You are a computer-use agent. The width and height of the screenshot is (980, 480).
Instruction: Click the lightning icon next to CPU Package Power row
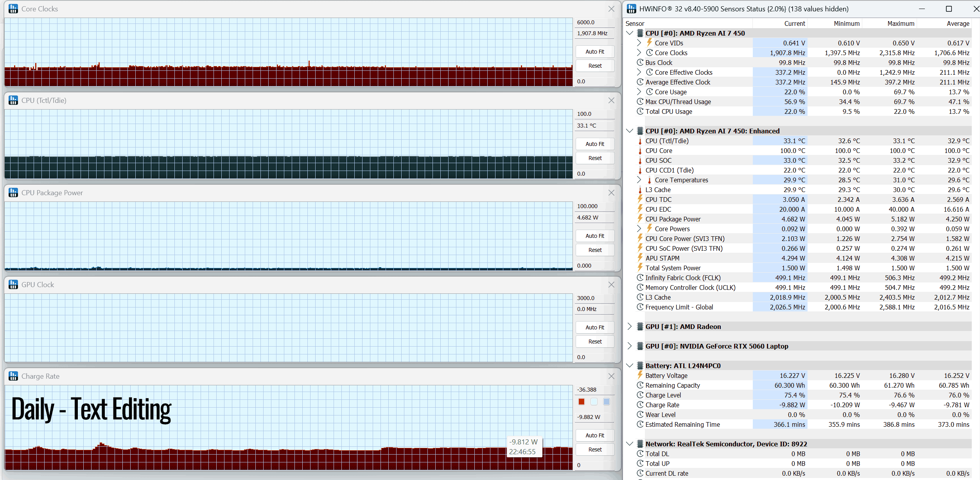pos(640,219)
